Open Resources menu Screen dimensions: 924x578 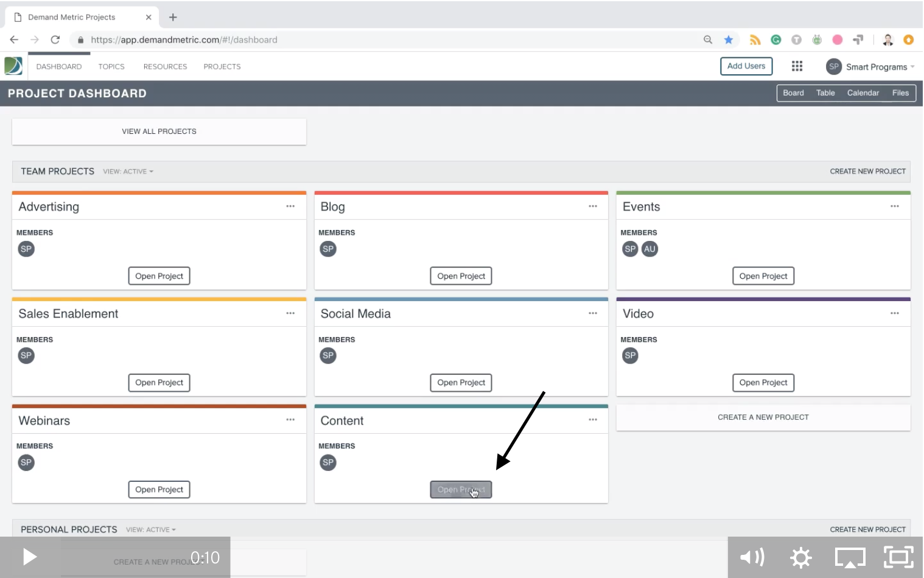(x=166, y=67)
